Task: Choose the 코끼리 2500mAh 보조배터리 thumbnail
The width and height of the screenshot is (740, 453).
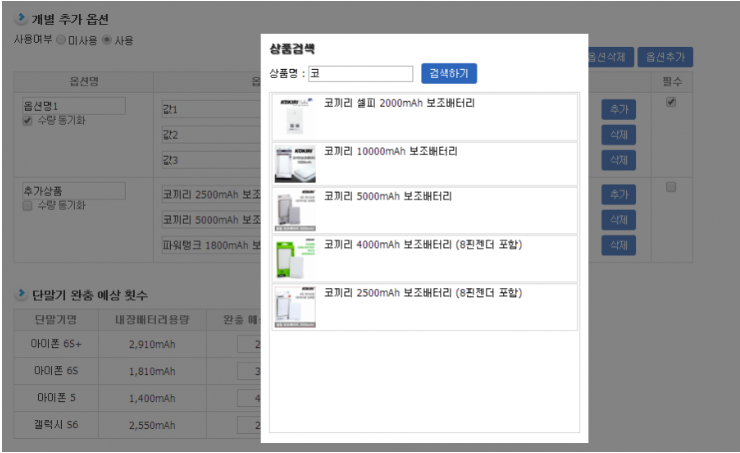Action: pyautogui.click(x=294, y=307)
